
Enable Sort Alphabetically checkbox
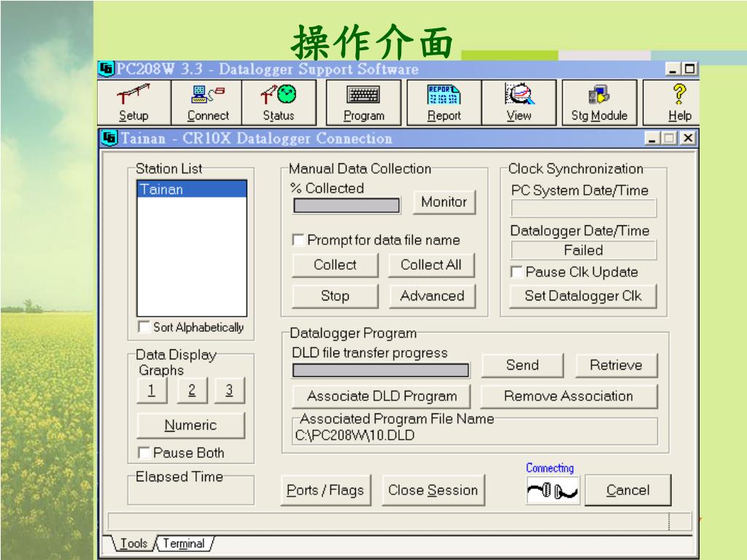click(144, 327)
